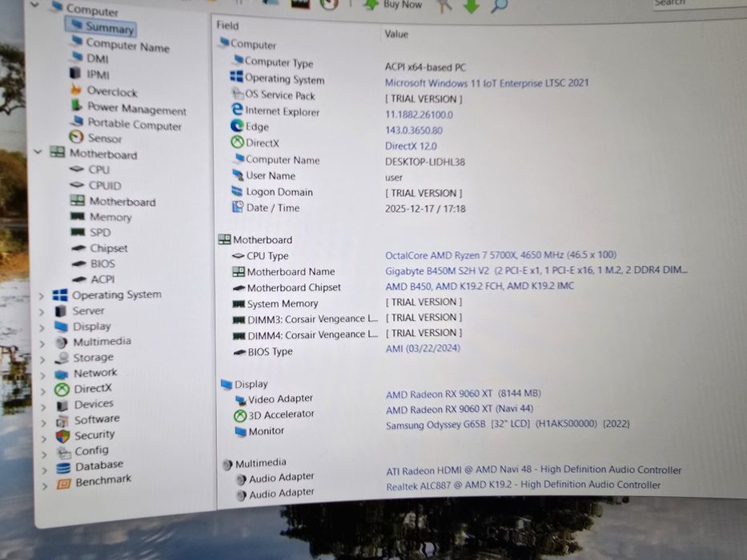Click the magnifier search toolbar icon
This screenshot has width=747, height=560.
pos(500,6)
